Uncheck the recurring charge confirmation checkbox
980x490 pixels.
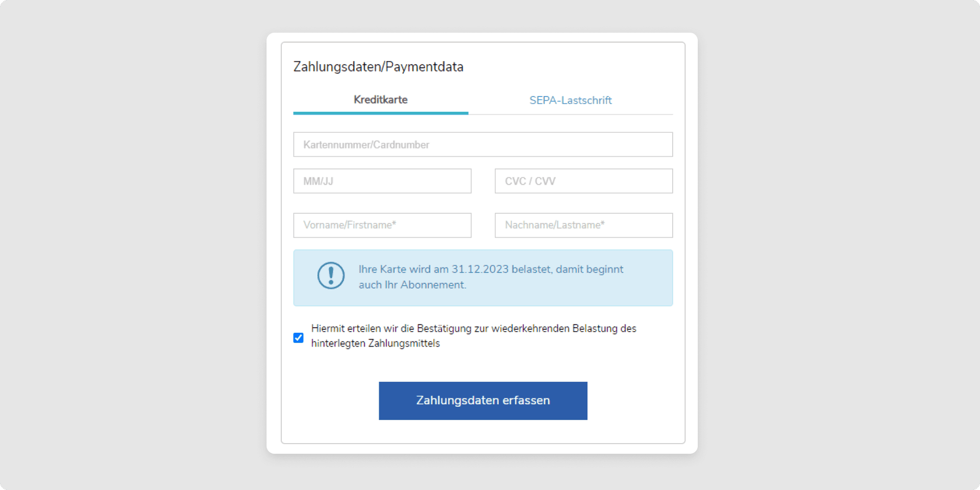(299, 338)
